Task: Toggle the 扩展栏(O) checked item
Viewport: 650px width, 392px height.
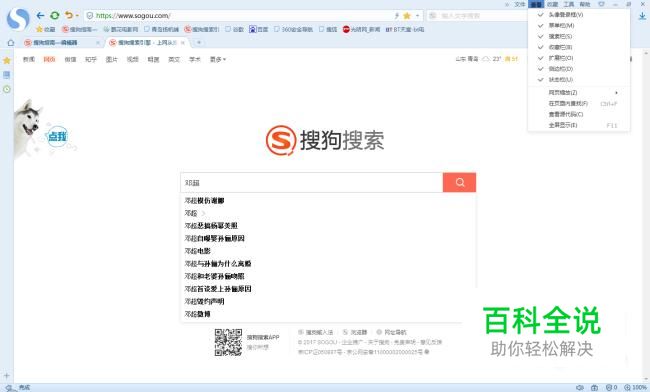Action: click(579, 58)
